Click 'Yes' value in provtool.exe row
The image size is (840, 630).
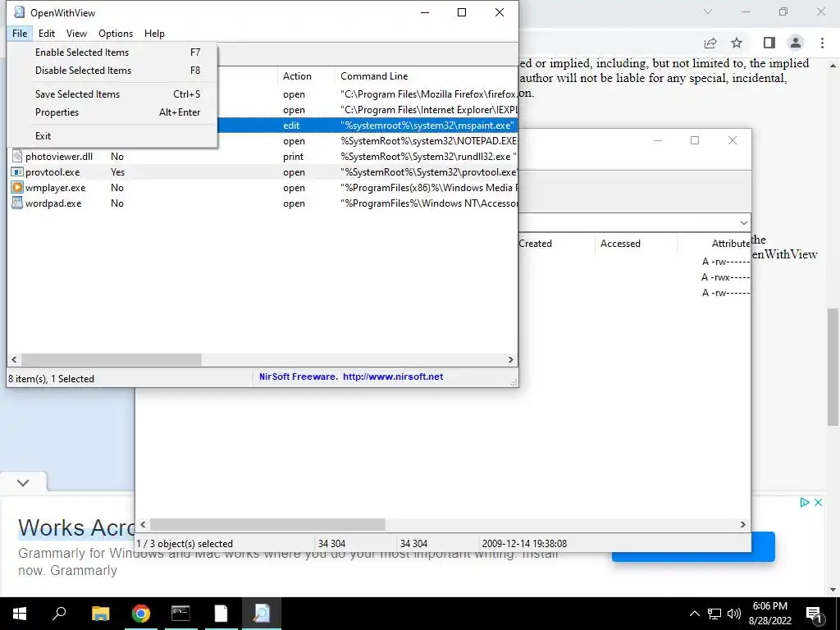[117, 172]
